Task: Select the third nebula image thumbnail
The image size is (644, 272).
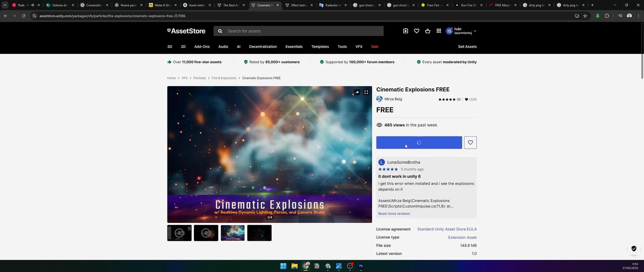Action: pos(233,233)
